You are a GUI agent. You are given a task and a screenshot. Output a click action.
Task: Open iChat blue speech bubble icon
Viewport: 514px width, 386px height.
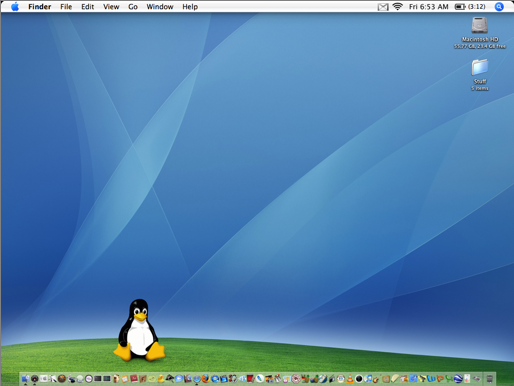[x=179, y=379]
